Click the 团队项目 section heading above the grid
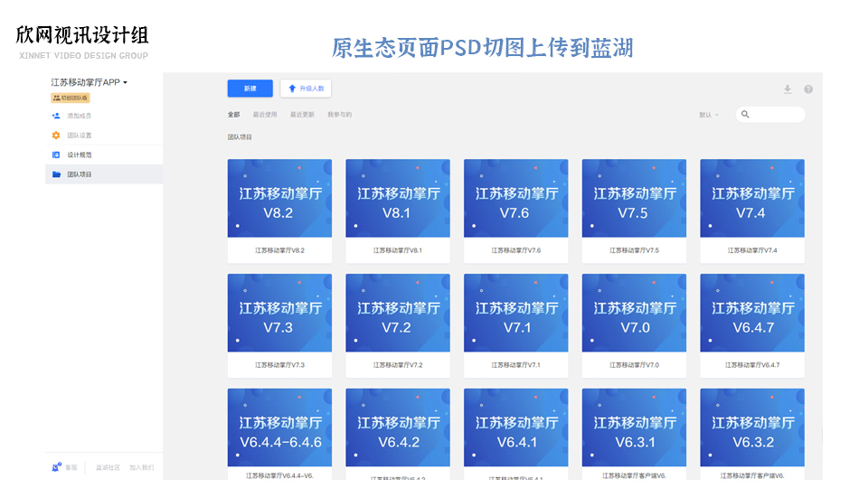868x488 pixels. point(240,137)
